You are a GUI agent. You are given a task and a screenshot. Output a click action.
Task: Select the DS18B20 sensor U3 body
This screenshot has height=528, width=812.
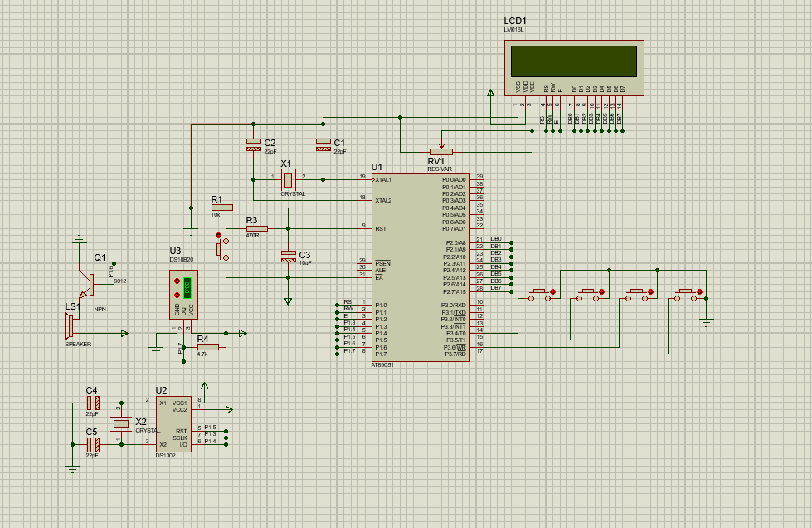click(183, 295)
